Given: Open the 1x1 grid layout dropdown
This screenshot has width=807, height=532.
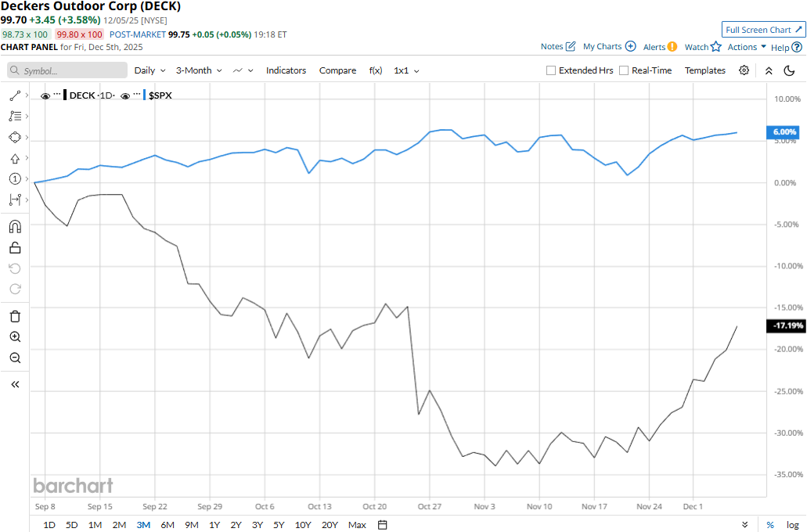Looking at the screenshot, I should point(406,70).
